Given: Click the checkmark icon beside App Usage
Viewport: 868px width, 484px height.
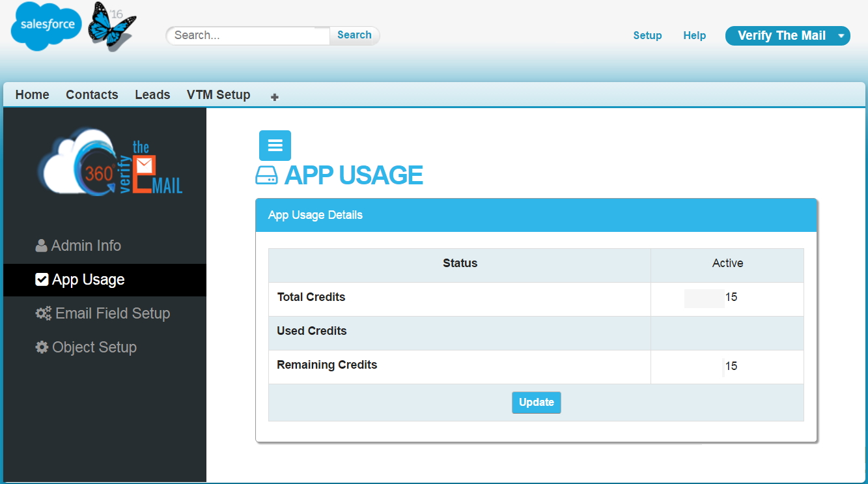Looking at the screenshot, I should point(42,279).
